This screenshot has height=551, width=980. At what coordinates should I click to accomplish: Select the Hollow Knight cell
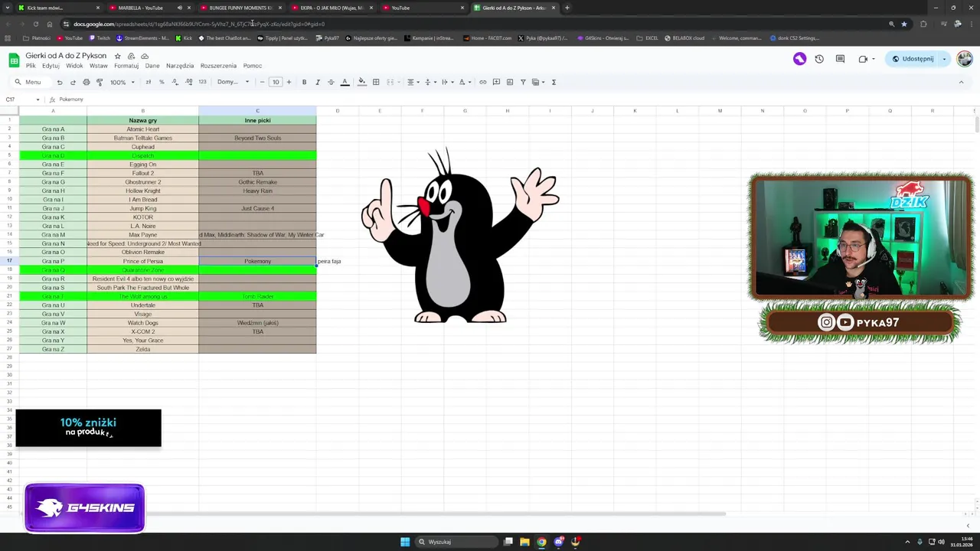pyautogui.click(x=142, y=191)
